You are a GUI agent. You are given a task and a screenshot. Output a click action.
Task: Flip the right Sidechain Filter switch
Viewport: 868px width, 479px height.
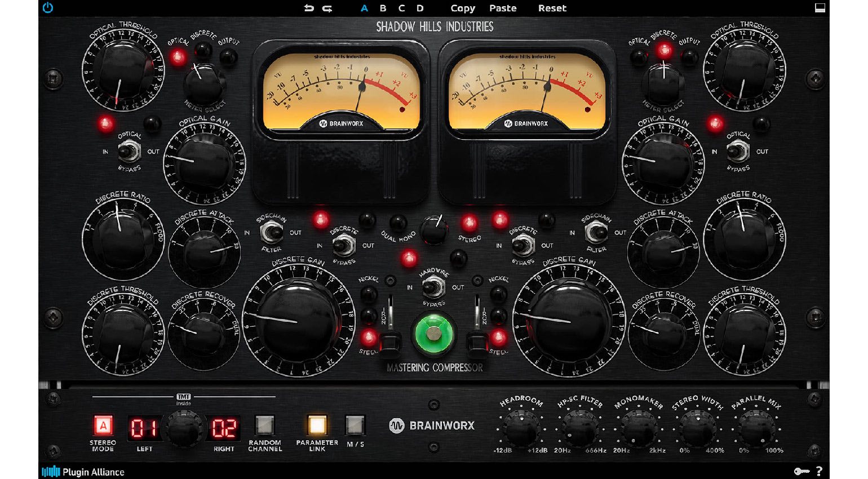[x=596, y=232]
